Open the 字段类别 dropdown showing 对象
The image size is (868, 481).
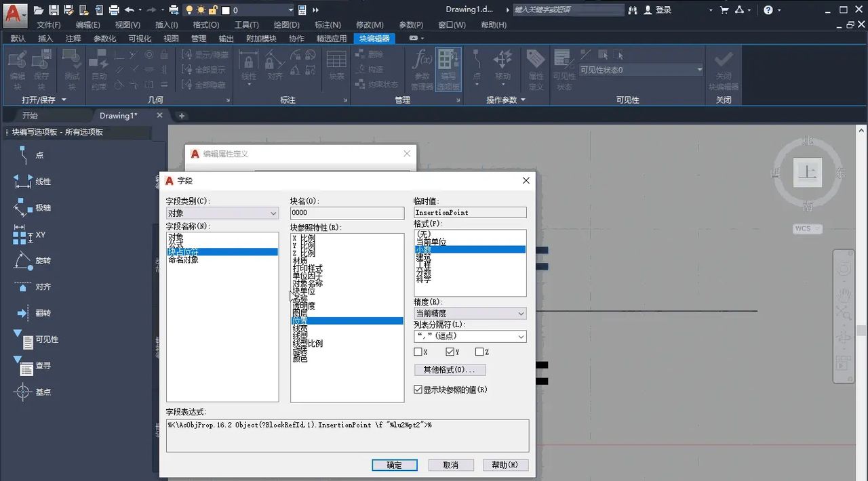222,213
